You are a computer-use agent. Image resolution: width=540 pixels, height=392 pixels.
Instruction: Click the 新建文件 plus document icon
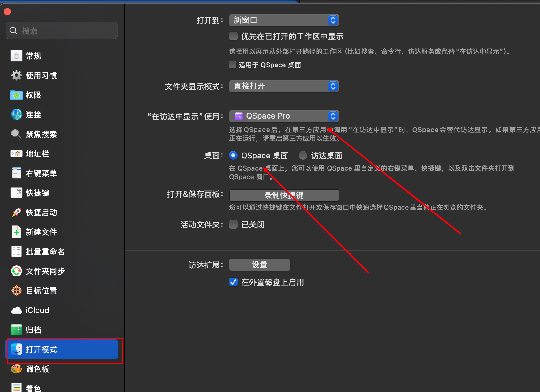click(x=17, y=232)
